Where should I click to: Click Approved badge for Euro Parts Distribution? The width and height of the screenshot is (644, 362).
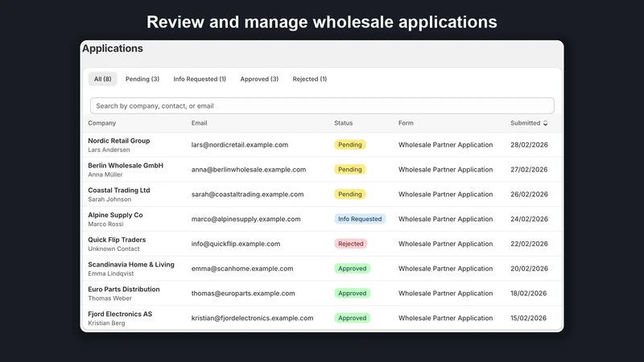(x=353, y=294)
